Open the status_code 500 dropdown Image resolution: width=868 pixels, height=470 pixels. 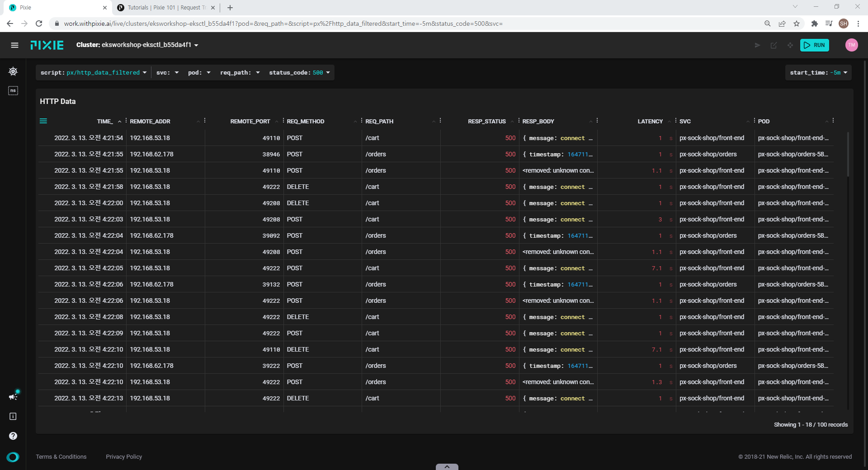(300, 73)
